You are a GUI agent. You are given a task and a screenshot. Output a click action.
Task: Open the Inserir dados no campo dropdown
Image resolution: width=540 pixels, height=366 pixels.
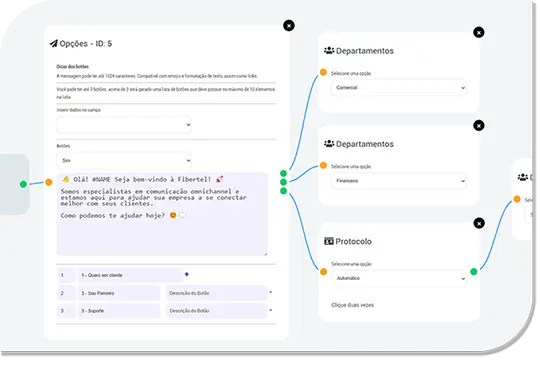coord(124,125)
